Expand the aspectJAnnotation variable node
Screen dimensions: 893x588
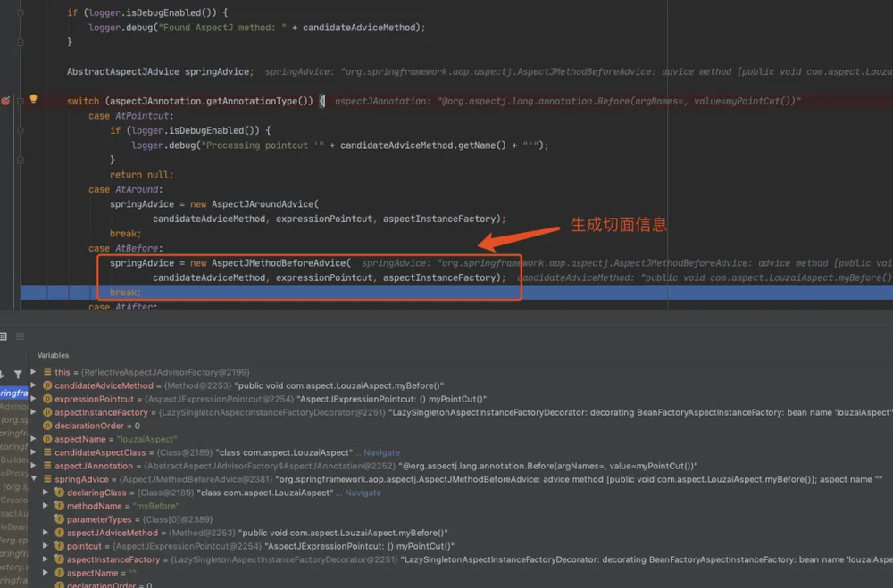(x=34, y=466)
